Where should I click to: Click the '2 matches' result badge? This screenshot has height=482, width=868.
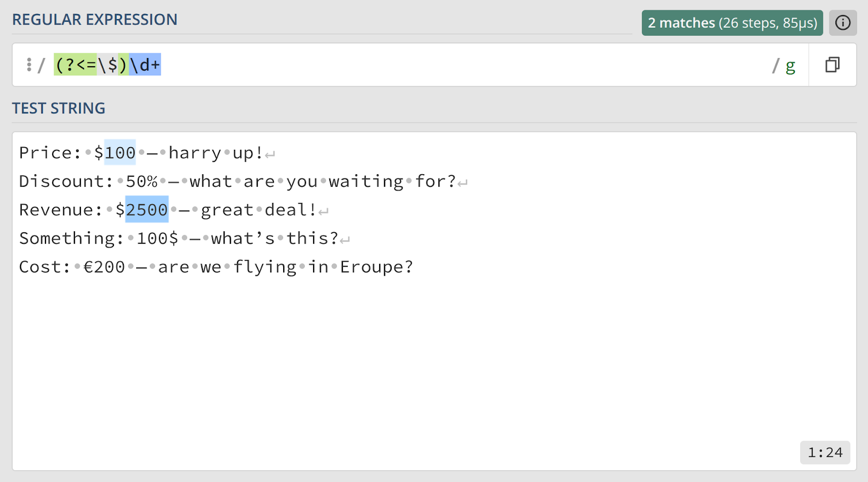732,23
